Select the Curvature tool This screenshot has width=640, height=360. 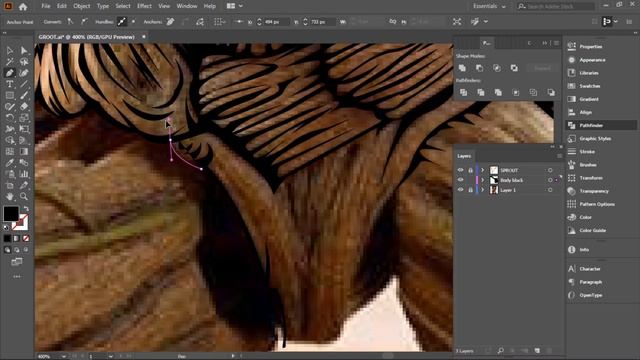(x=24, y=73)
